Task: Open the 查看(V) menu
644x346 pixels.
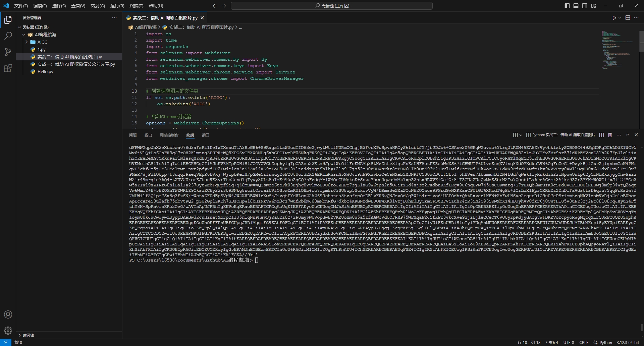Action: (78, 6)
